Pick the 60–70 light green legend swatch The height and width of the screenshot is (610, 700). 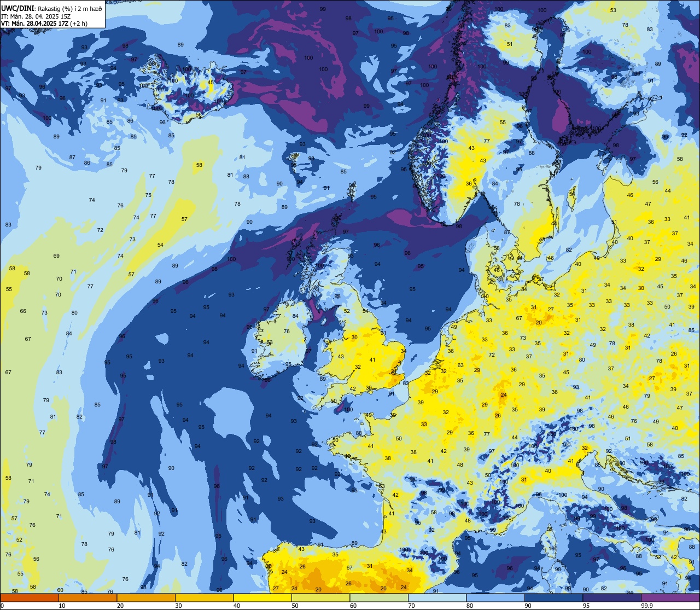point(379,597)
